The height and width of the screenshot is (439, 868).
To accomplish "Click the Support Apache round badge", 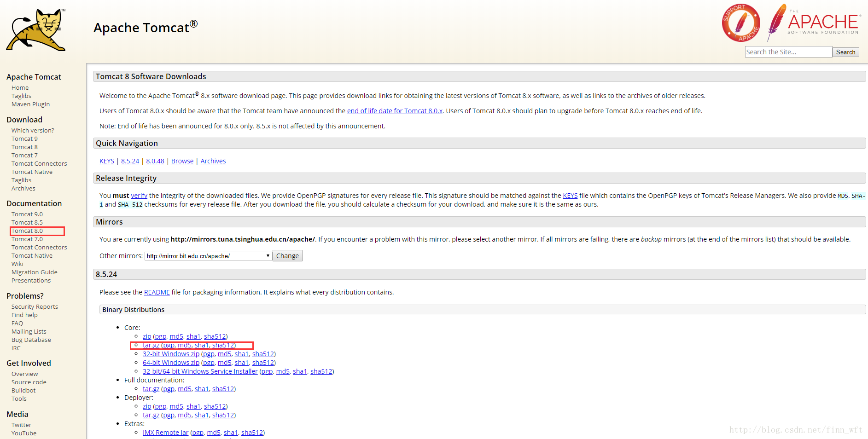I will [741, 23].
